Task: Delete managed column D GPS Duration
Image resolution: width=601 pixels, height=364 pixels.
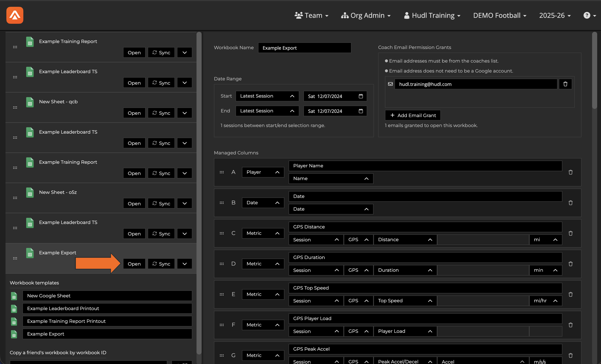Action: [x=570, y=264]
